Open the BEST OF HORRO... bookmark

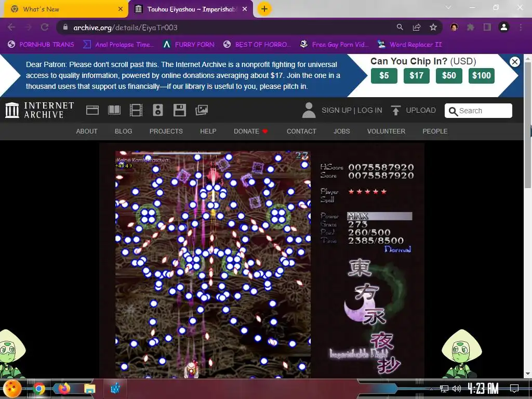(x=257, y=45)
